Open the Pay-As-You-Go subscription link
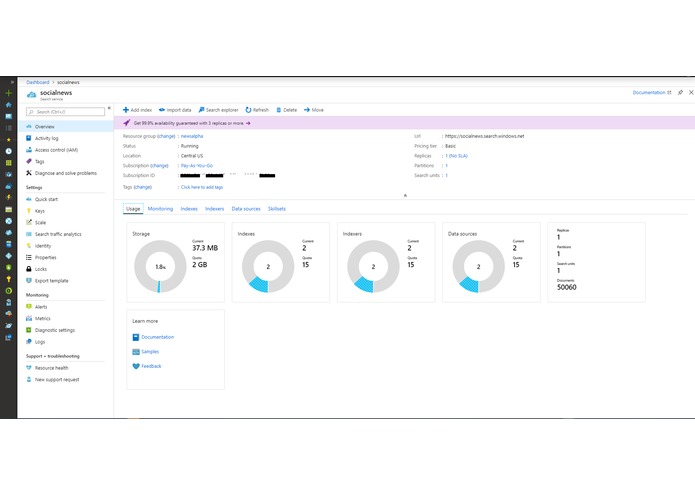This screenshot has width=695, height=494. coord(197,166)
